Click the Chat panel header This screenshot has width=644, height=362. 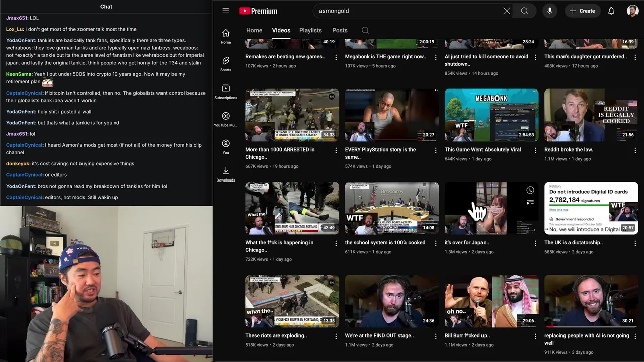pyautogui.click(x=106, y=7)
